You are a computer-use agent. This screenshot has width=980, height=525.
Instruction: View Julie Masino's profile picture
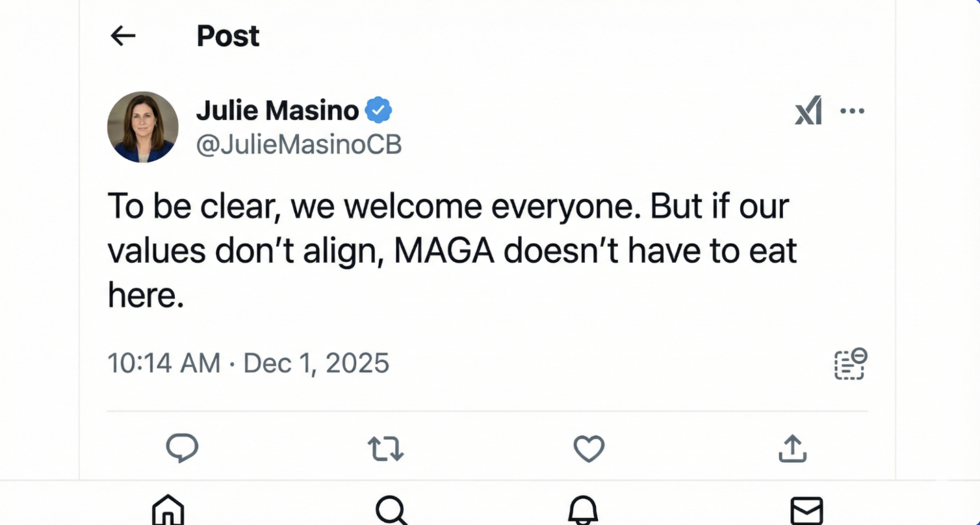[x=143, y=127]
